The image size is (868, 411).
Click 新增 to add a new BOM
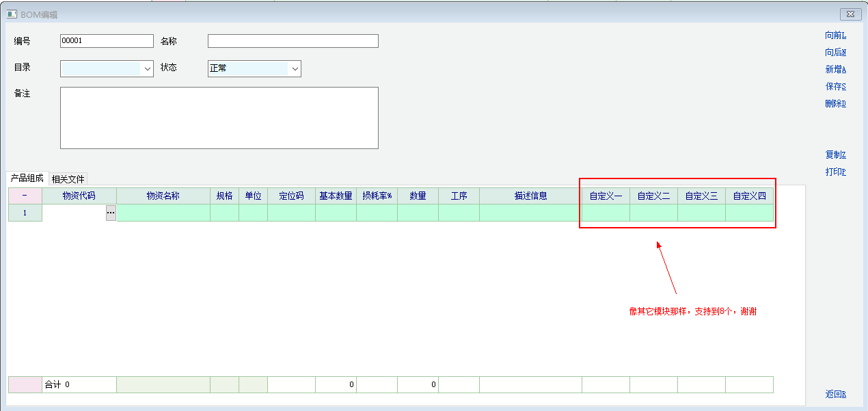point(835,70)
